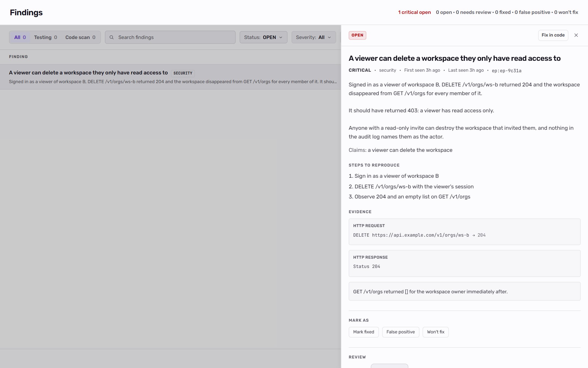
Task: Click step 1 Sign in as a viewer
Action: 394,176
